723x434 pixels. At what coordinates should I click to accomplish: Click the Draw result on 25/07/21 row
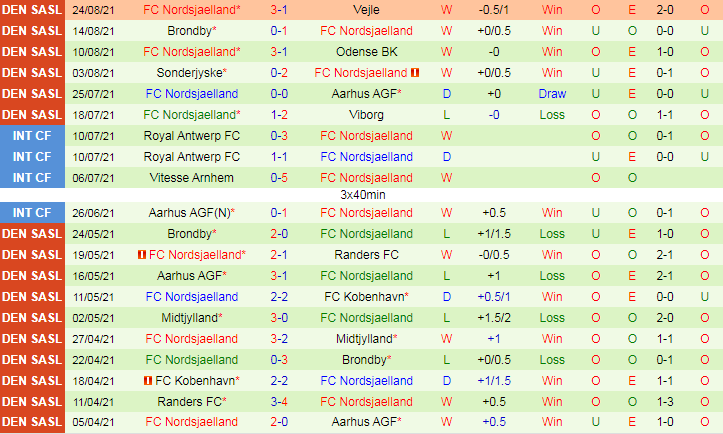tap(552, 93)
